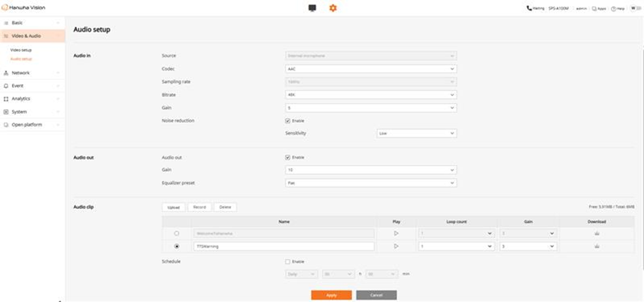The image size is (644, 302).
Task: Click the orange settings gear icon
Action: pyautogui.click(x=333, y=8)
